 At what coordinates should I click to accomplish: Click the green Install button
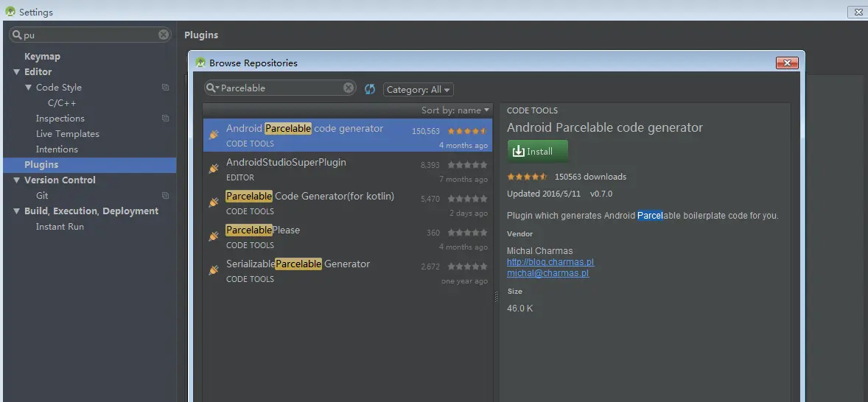(x=537, y=152)
